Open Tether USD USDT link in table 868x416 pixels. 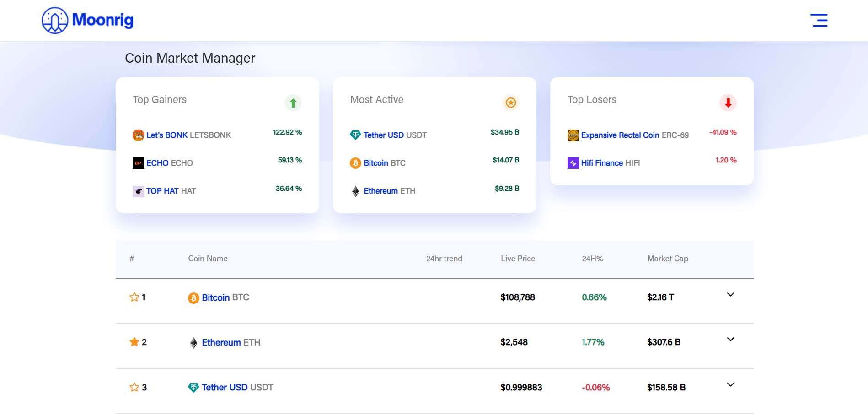[x=237, y=387]
